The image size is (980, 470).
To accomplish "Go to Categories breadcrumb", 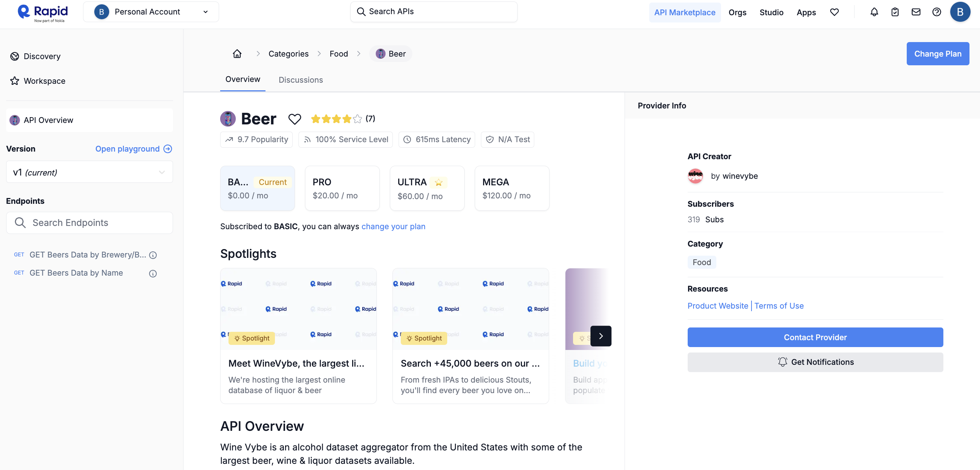I will point(288,54).
